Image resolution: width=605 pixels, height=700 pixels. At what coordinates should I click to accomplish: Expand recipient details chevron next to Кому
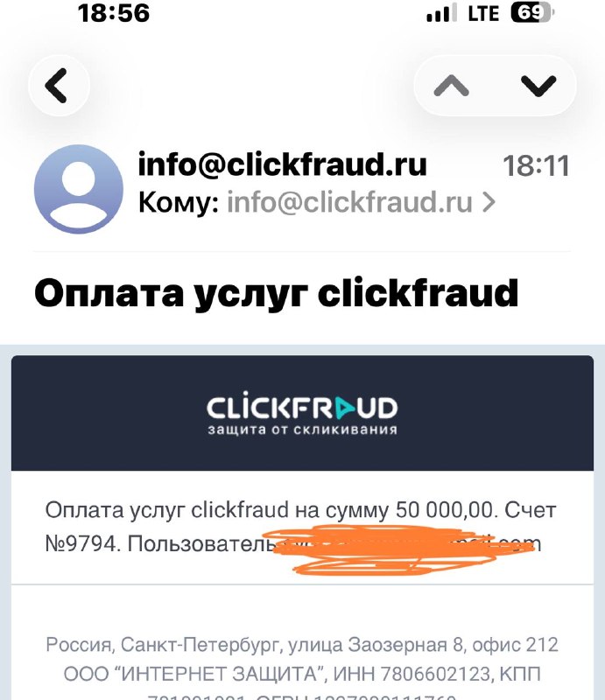pyautogui.click(x=489, y=202)
